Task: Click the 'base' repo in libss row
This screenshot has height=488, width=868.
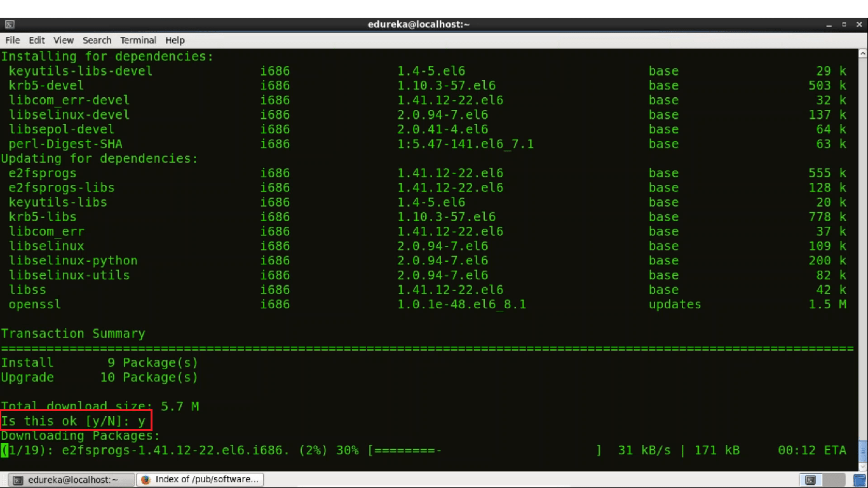Action: 663,290
